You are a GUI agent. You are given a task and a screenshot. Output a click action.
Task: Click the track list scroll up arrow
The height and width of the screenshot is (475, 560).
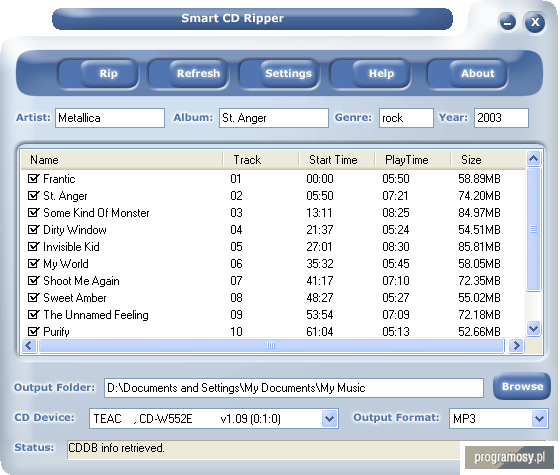[534, 158]
